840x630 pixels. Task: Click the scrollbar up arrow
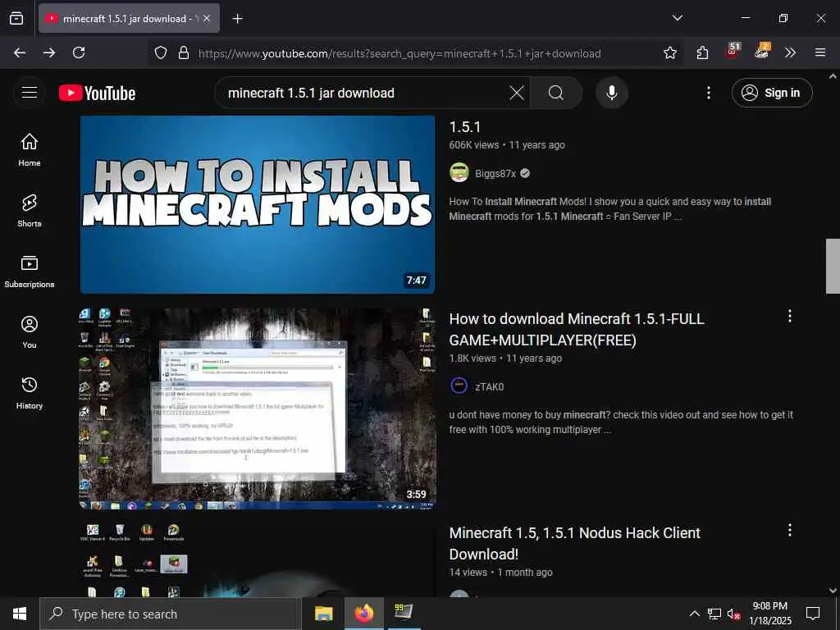[x=833, y=76]
